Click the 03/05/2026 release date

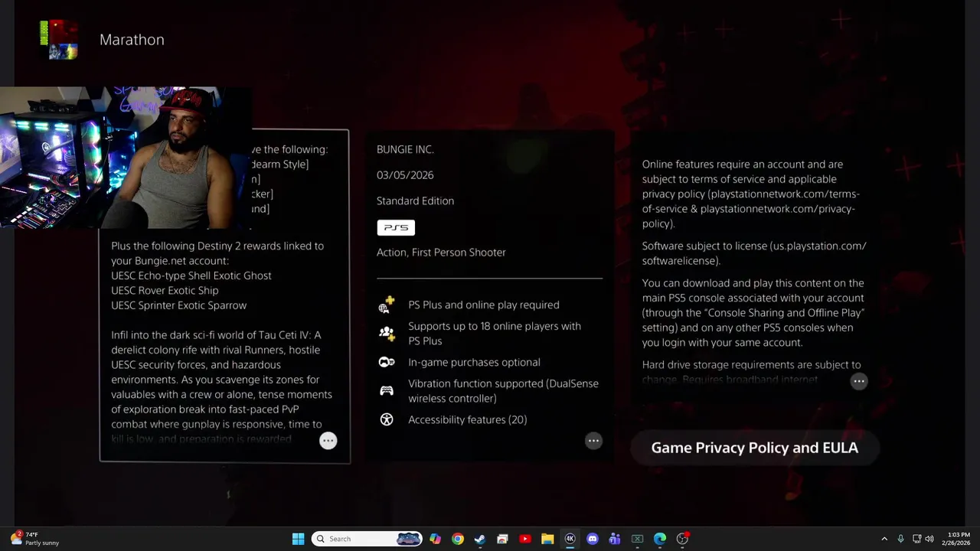click(x=405, y=174)
